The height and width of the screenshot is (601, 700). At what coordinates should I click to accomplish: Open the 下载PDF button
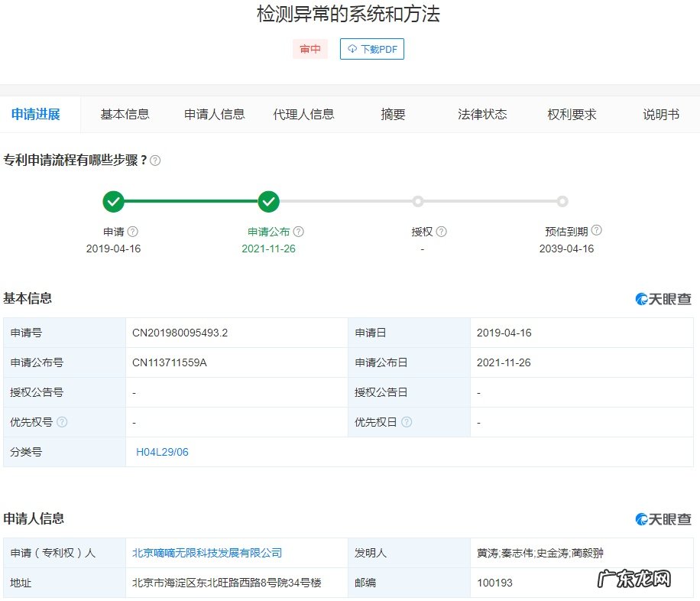click(371, 48)
